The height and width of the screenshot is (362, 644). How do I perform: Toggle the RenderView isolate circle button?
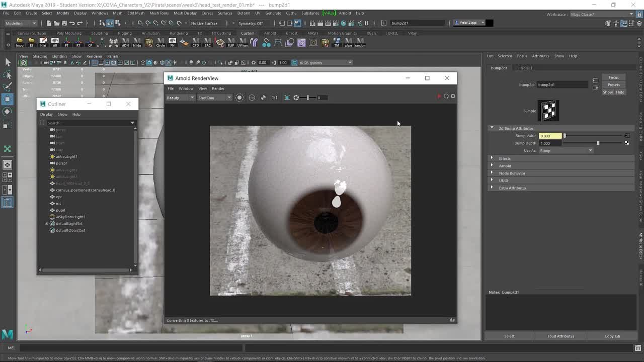point(239,98)
